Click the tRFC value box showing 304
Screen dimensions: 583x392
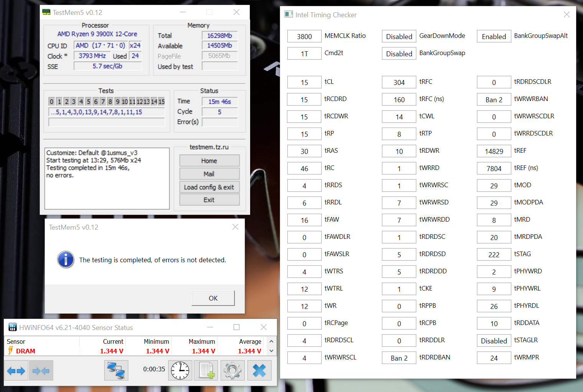coord(399,82)
